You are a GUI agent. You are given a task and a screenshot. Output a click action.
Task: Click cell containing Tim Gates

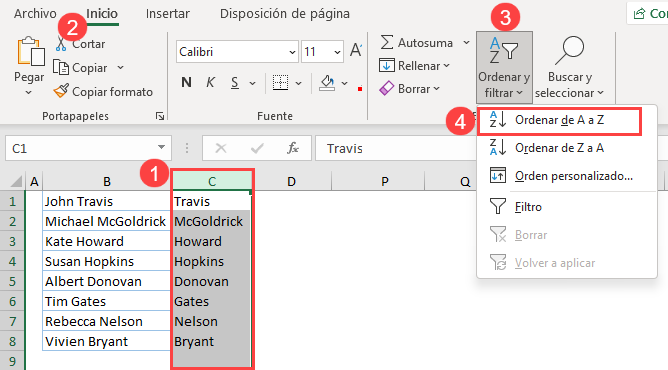(x=107, y=301)
